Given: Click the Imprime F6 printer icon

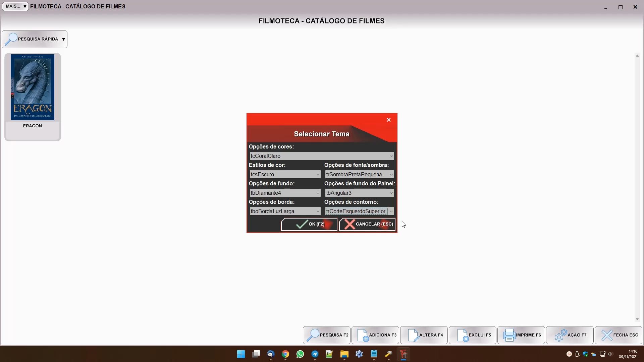Looking at the screenshot, I should (x=509, y=335).
